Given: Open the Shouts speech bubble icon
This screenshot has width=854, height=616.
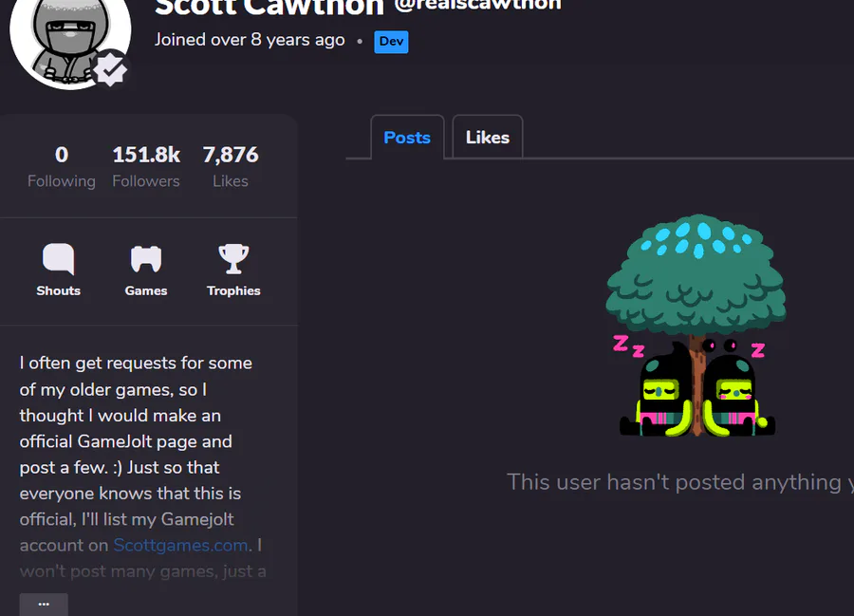Looking at the screenshot, I should click(58, 259).
